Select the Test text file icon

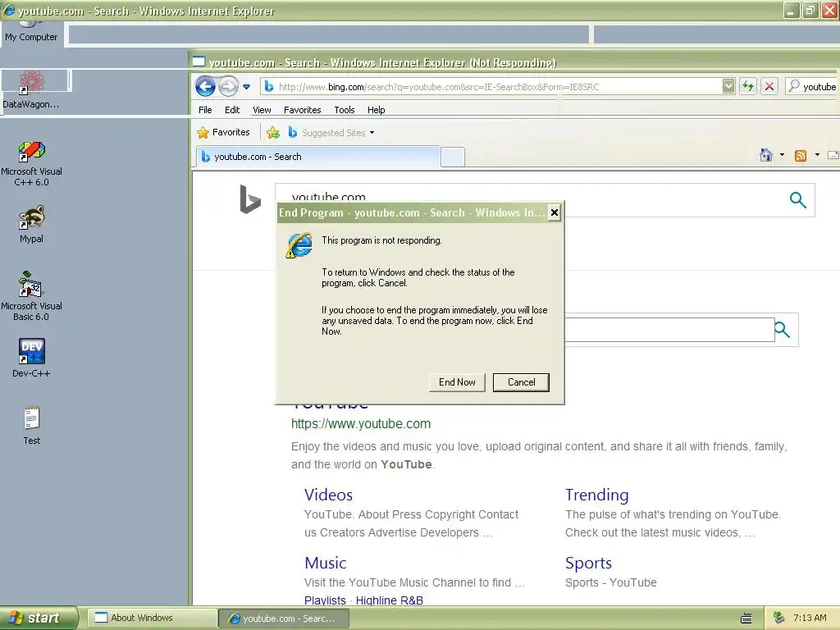(x=32, y=426)
